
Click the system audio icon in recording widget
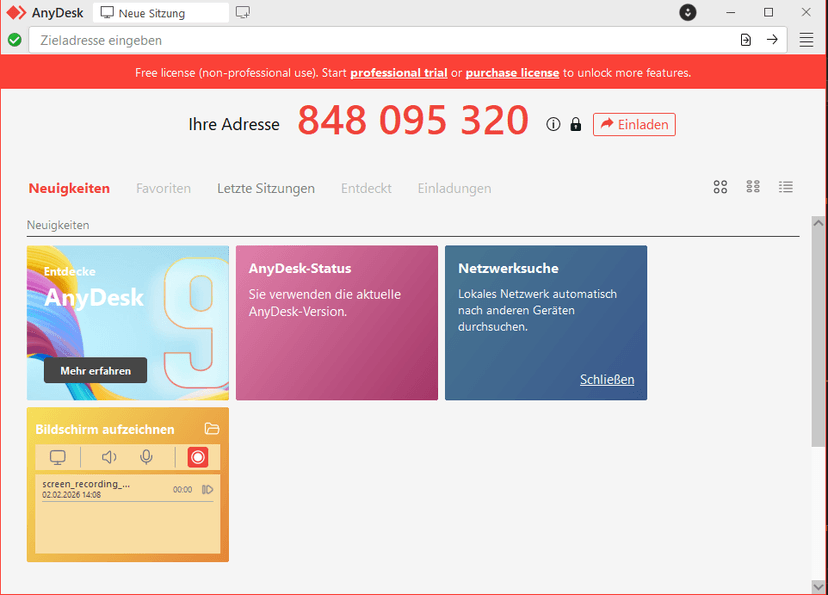(x=108, y=457)
